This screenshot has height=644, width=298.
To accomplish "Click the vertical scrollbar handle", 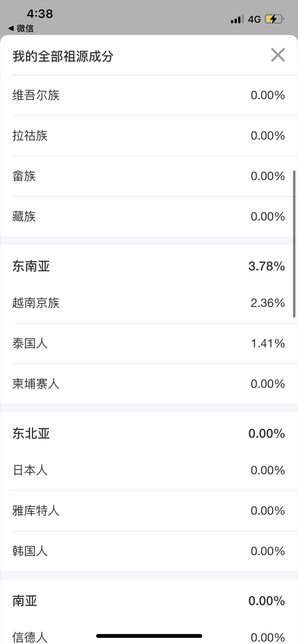I will point(294,244).
